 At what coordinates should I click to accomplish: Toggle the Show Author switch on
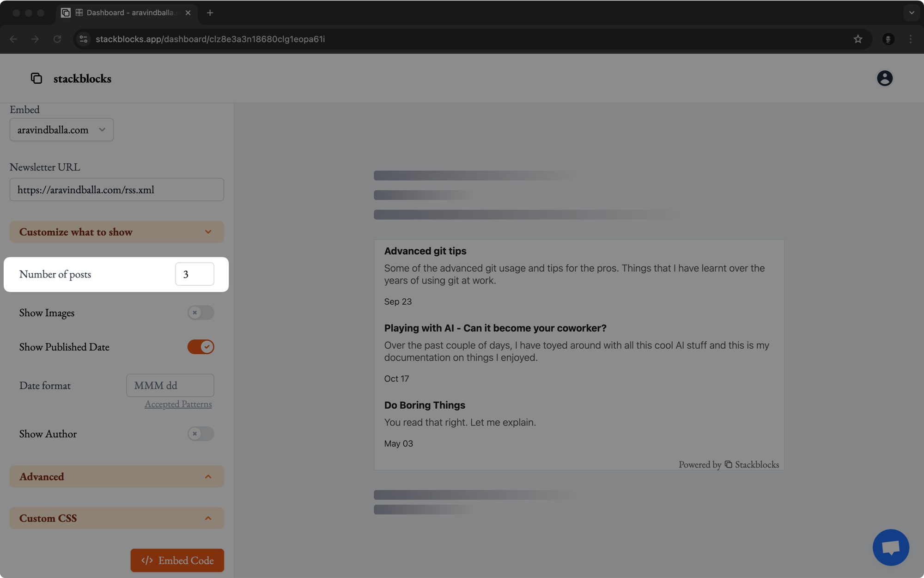click(x=201, y=434)
